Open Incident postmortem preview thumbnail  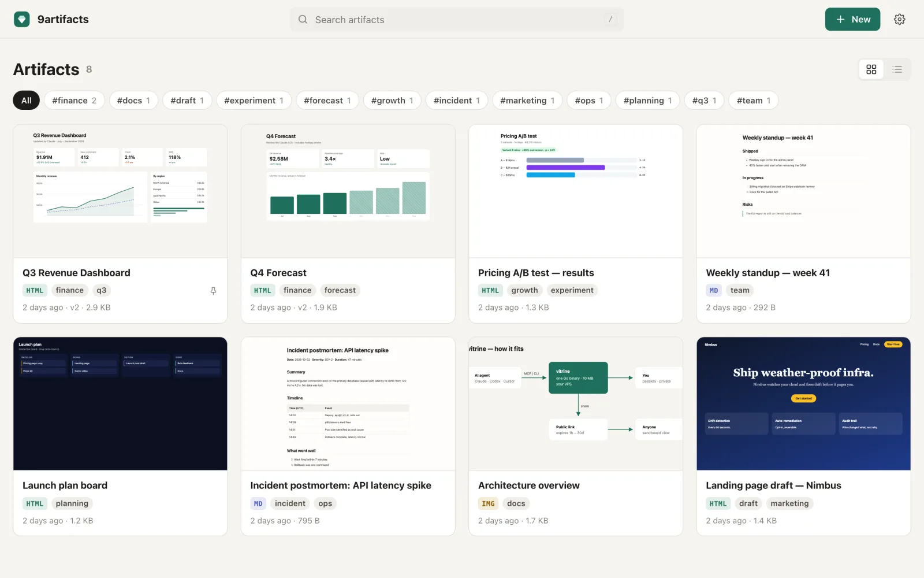pyautogui.click(x=348, y=404)
